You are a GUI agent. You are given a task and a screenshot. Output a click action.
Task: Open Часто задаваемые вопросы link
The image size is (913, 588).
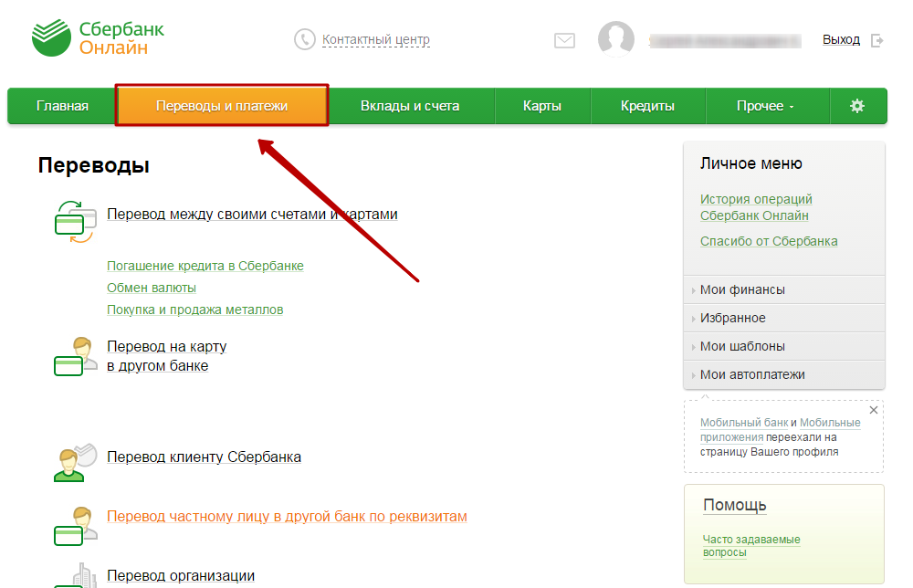(751, 546)
